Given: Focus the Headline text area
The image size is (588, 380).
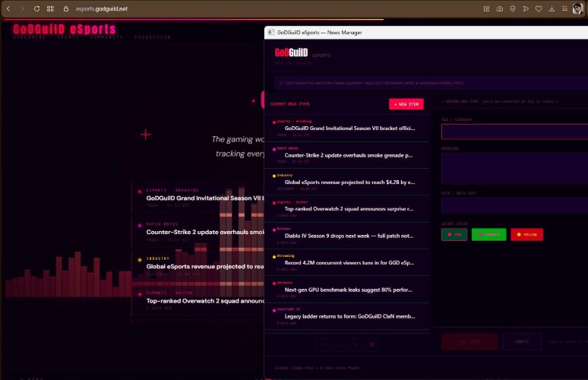Looking at the screenshot, I should 514,169.
